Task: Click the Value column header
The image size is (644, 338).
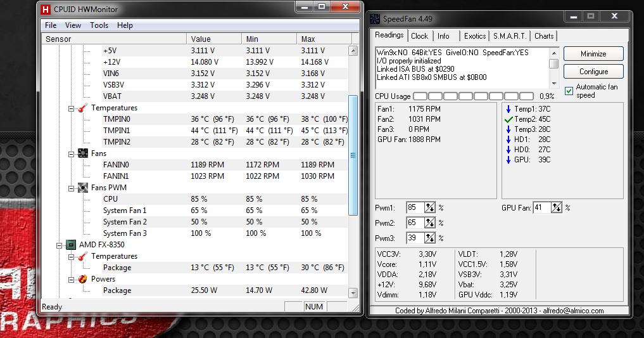Action: click(214, 39)
